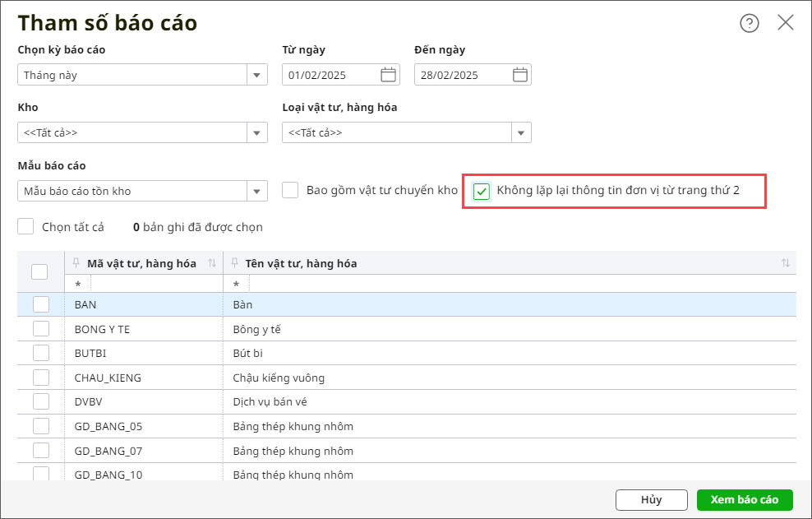The height and width of the screenshot is (519, 812).
Task: Sort by Tên vật tư, hàng hóa
Action: coord(786,263)
